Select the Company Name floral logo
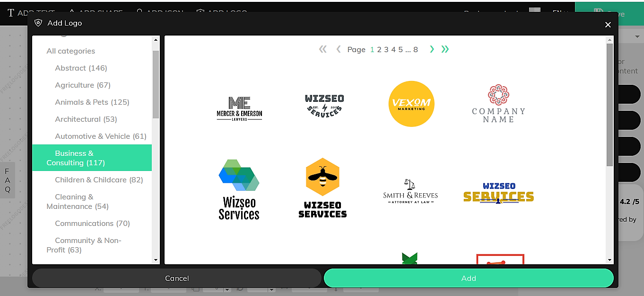The image size is (644, 296). (498, 104)
